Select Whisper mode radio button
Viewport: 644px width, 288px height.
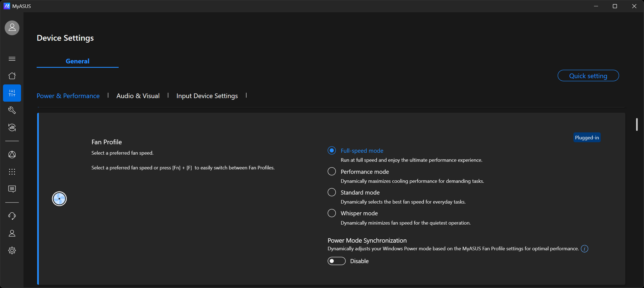[x=332, y=213]
